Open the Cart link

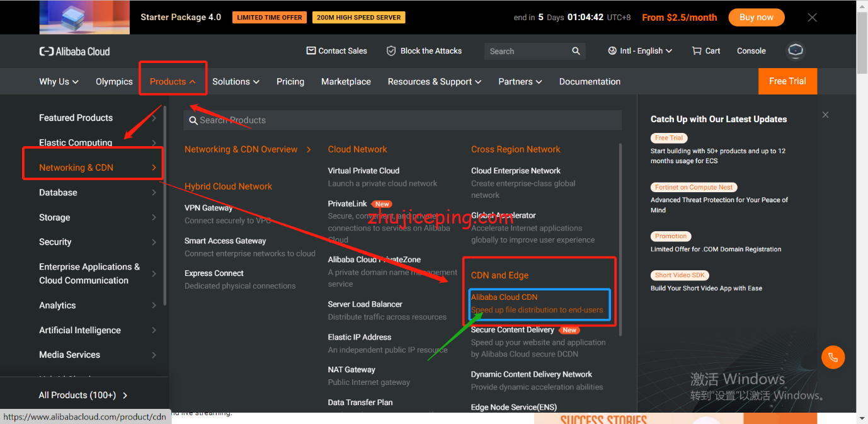706,50
